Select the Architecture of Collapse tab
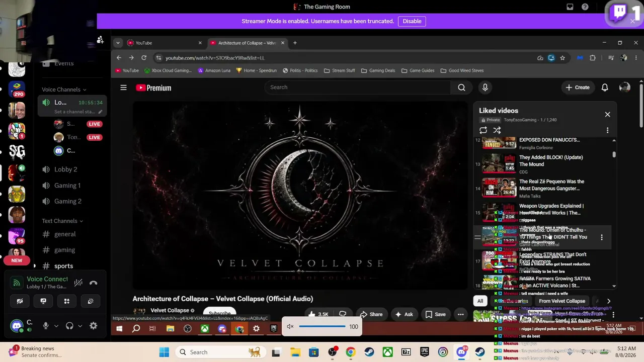The width and height of the screenshot is (644, 362). click(247, 43)
